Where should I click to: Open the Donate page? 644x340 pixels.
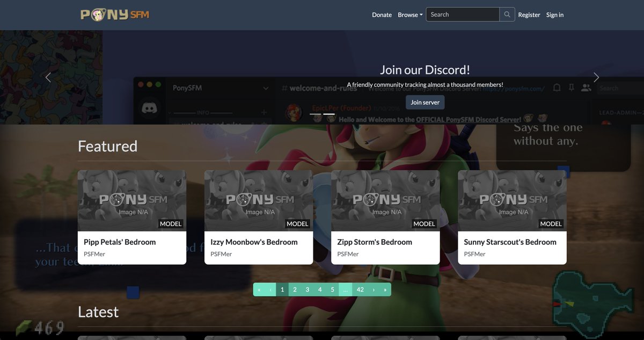[382, 15]
